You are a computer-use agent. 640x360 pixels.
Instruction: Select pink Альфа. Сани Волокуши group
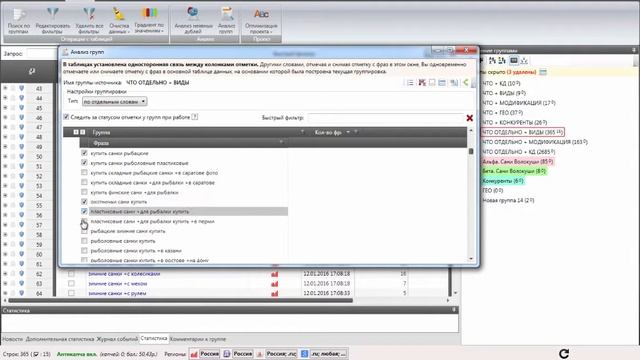[x=518, y=162]
